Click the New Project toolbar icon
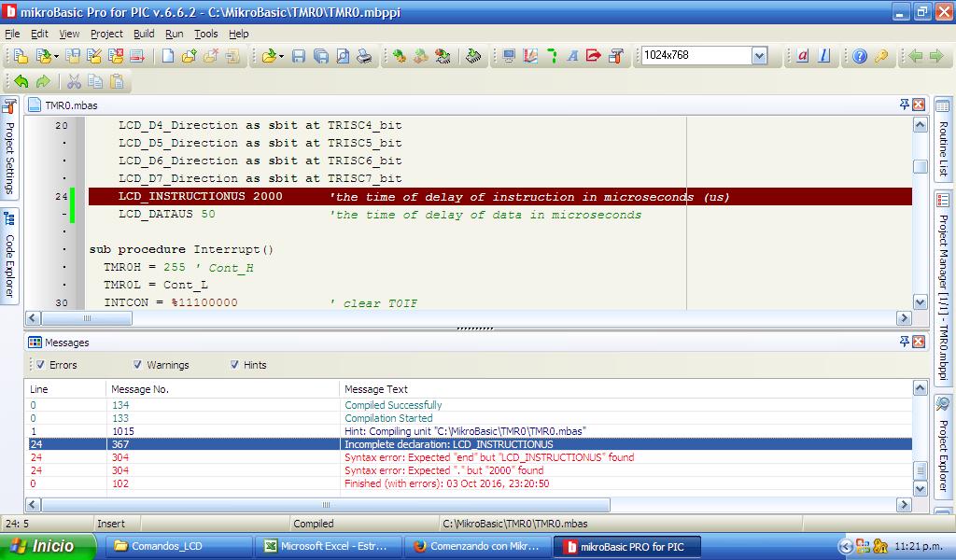 pos(21,56)
